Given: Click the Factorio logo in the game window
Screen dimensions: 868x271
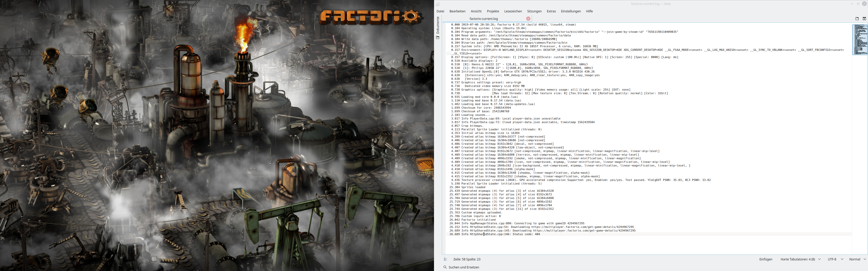Looking at the screenshot, I should (x=370, y=17).
